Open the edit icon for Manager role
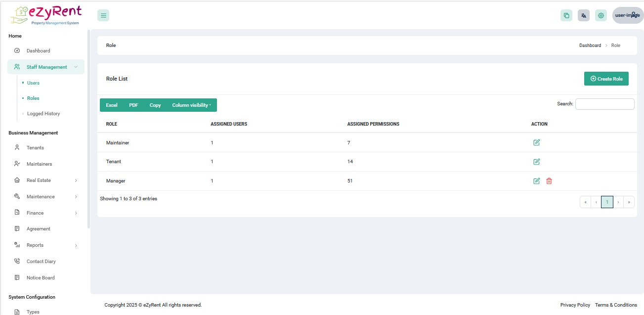 (536, 181)
